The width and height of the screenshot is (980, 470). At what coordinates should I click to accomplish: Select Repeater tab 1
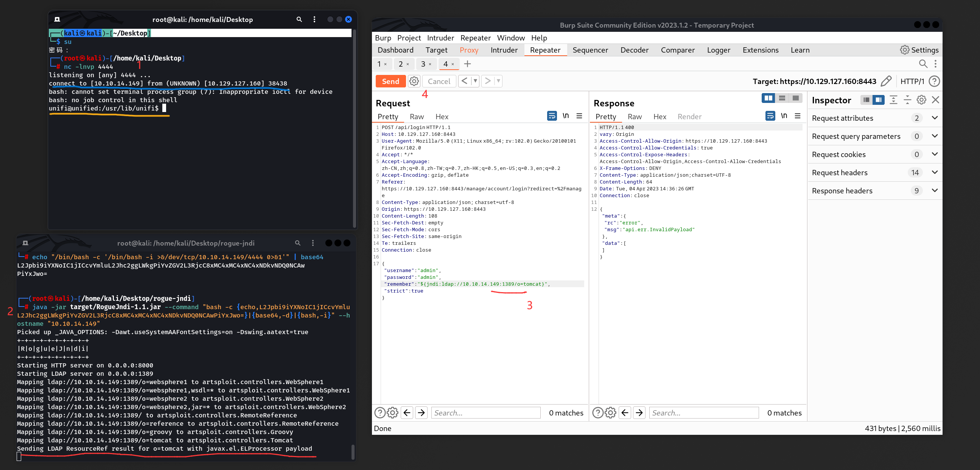381,64
